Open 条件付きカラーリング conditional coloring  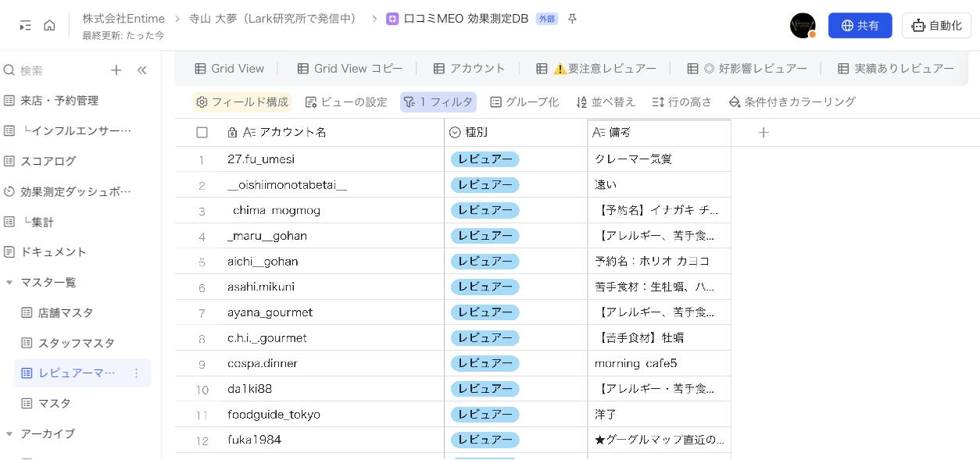point(792,102)
